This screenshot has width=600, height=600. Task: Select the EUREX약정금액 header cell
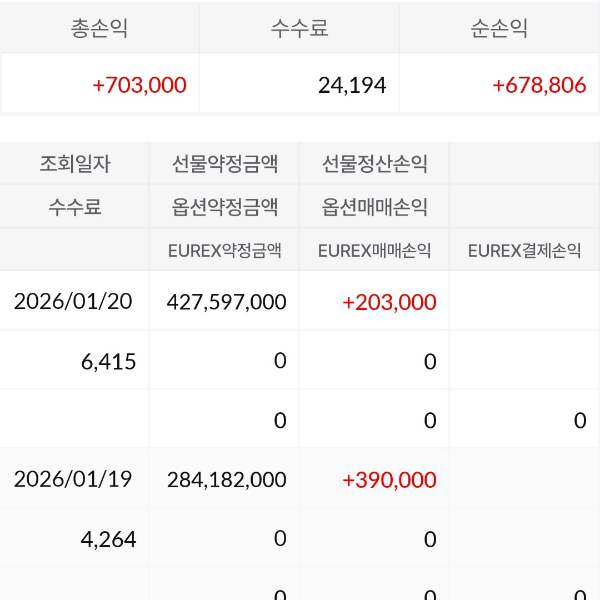pos(225,250)
